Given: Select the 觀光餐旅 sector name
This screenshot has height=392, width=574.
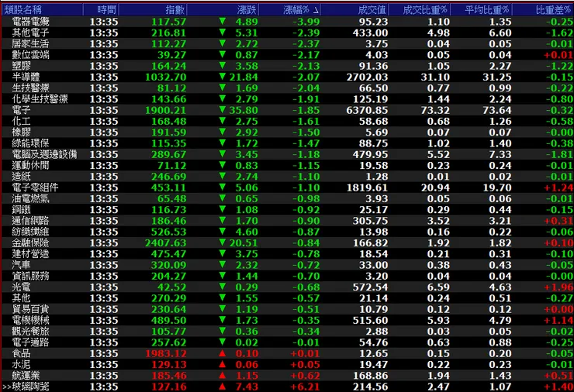Looking at the screenshot, I should 30,332.
